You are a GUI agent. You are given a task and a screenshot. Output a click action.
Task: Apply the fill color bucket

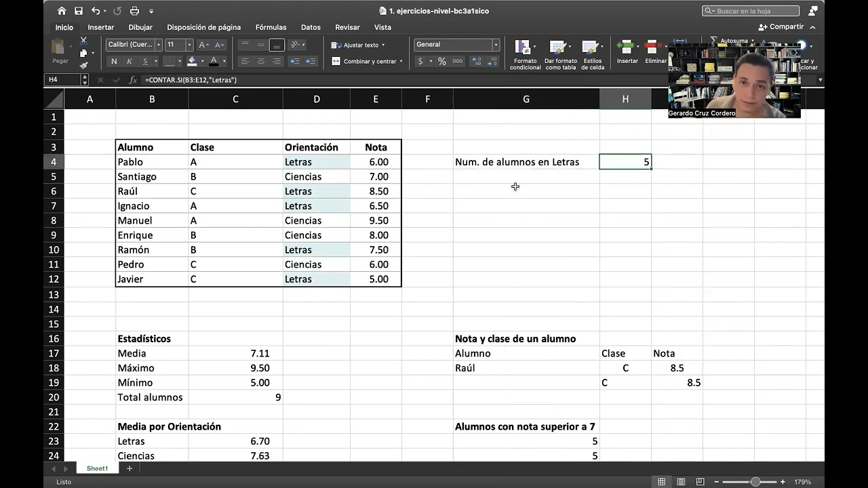pos(192,61)
